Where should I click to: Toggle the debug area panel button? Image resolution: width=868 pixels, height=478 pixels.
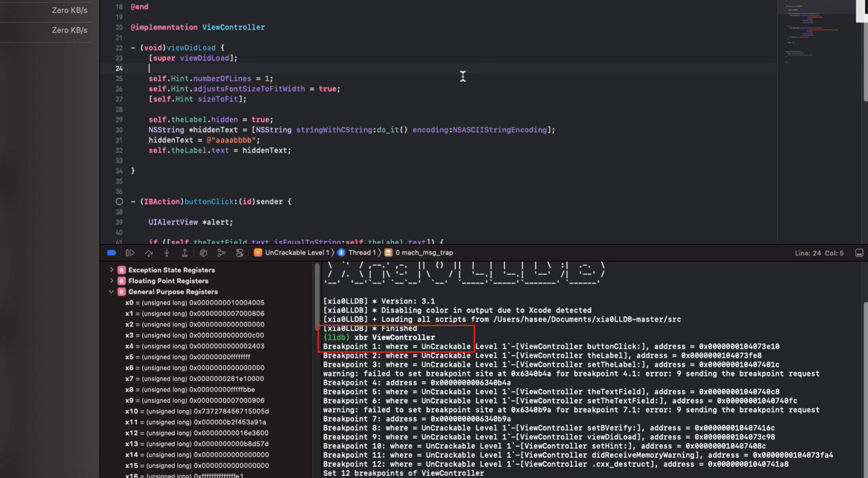(859, 253)
